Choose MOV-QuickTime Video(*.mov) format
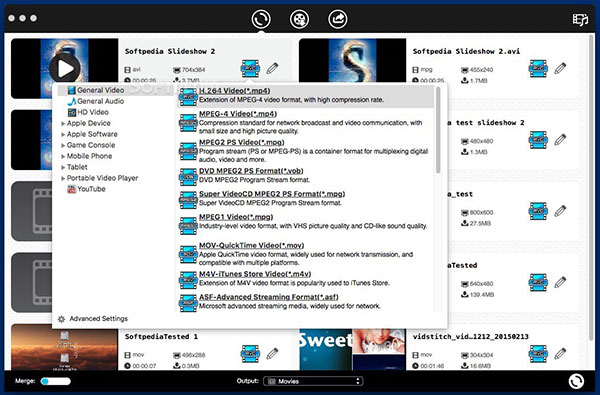The image size is (600, 395). (305, 254)
